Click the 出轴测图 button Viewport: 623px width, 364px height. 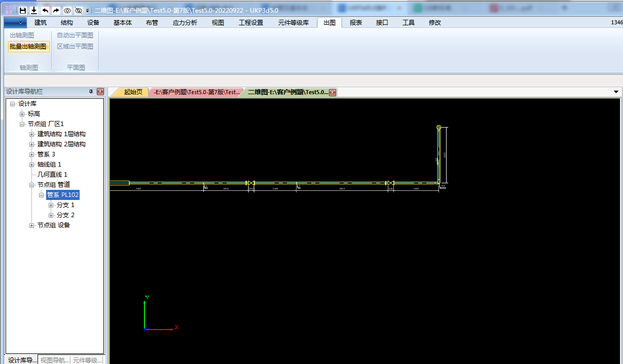click(x=22, y=35)
